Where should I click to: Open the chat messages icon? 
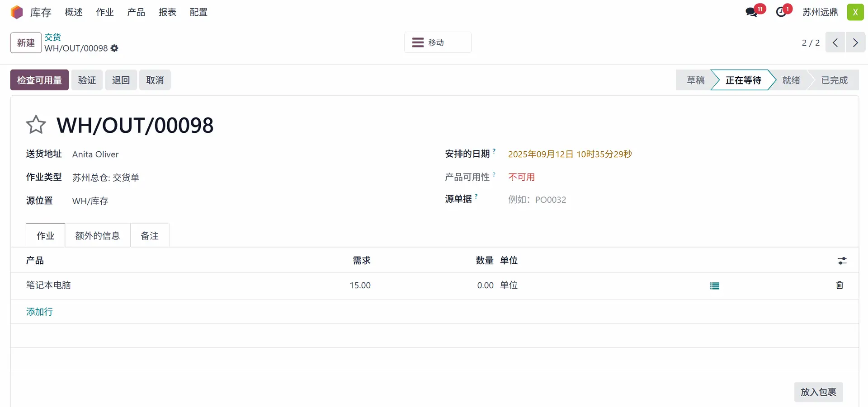(x=751, y=12)
